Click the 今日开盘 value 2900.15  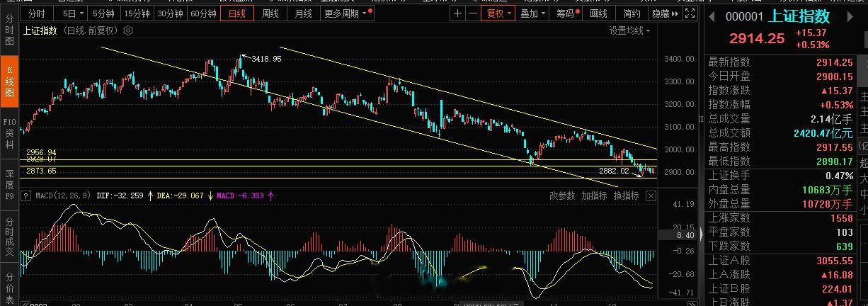(x=833, y=76)
